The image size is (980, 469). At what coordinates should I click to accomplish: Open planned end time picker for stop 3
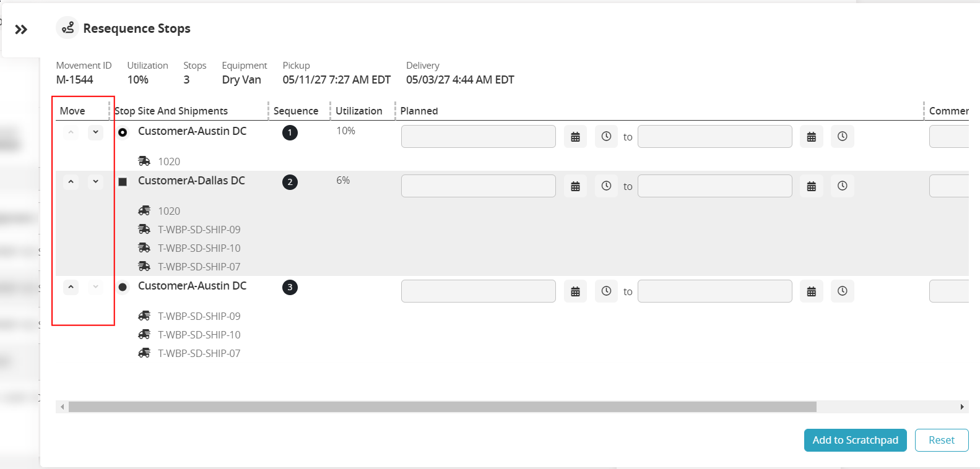(842, 291)
